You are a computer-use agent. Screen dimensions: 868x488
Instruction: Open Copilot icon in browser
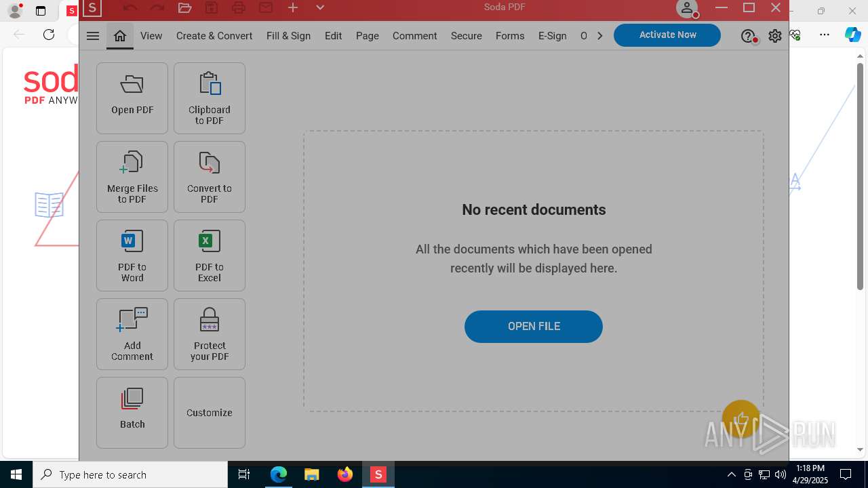coord(853,35)
